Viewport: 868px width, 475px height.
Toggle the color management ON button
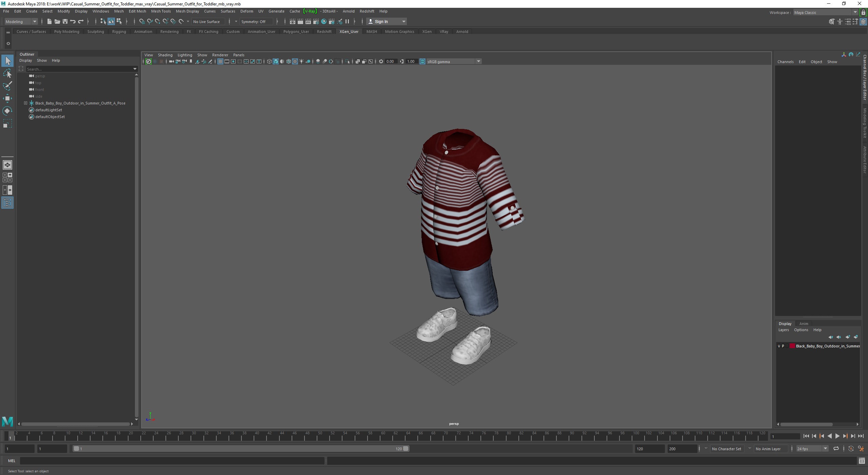(422, 61)
